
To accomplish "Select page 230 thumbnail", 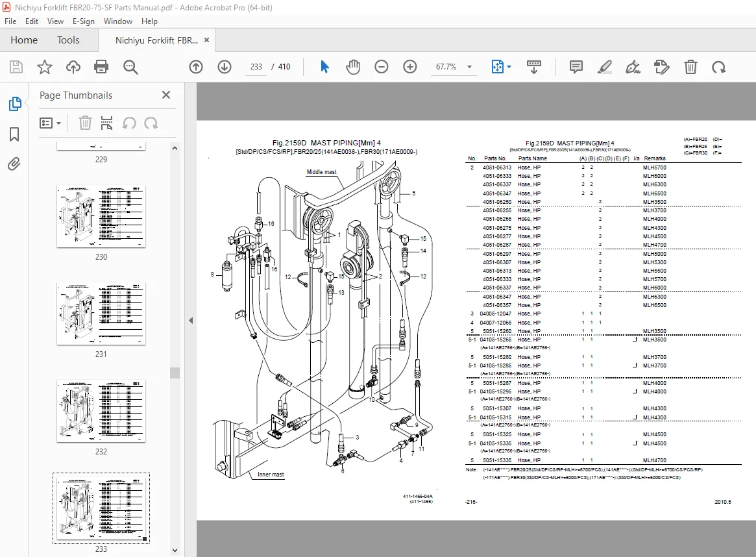I will click(x=101, y=217).
